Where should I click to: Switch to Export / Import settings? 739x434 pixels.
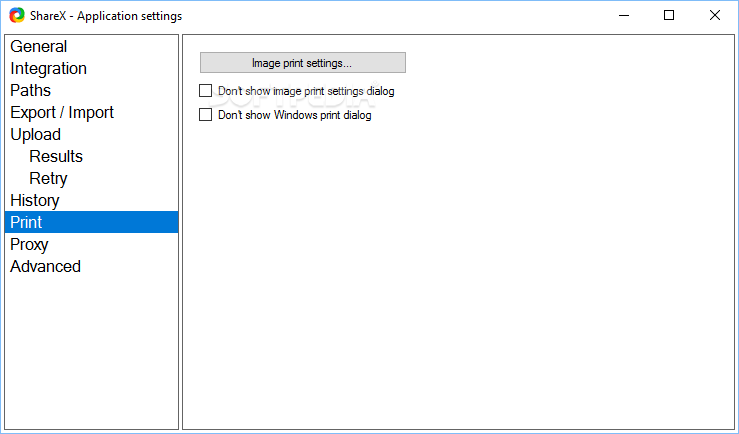[x=91, y=112]
